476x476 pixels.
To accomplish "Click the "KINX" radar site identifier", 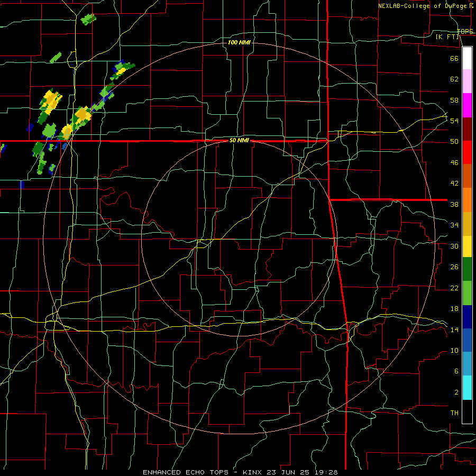I will [x=253, y=472].
